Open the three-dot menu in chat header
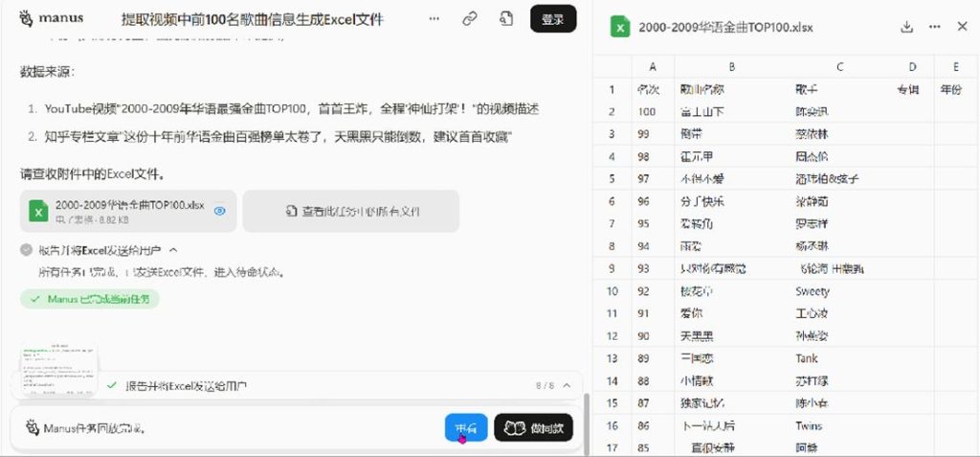Viewport: 980px width, 457px height. 434,18
